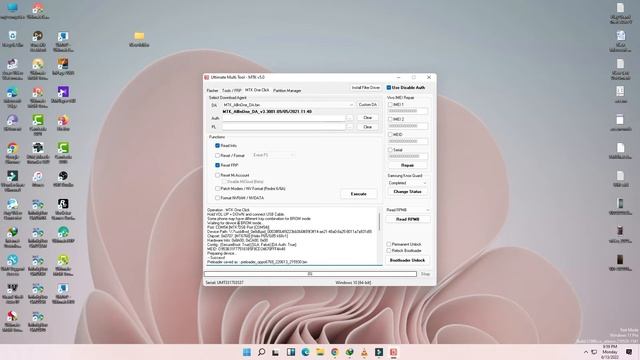Open taskbar Search
Viewport: 640px width, 360px height.
(262, 352)
